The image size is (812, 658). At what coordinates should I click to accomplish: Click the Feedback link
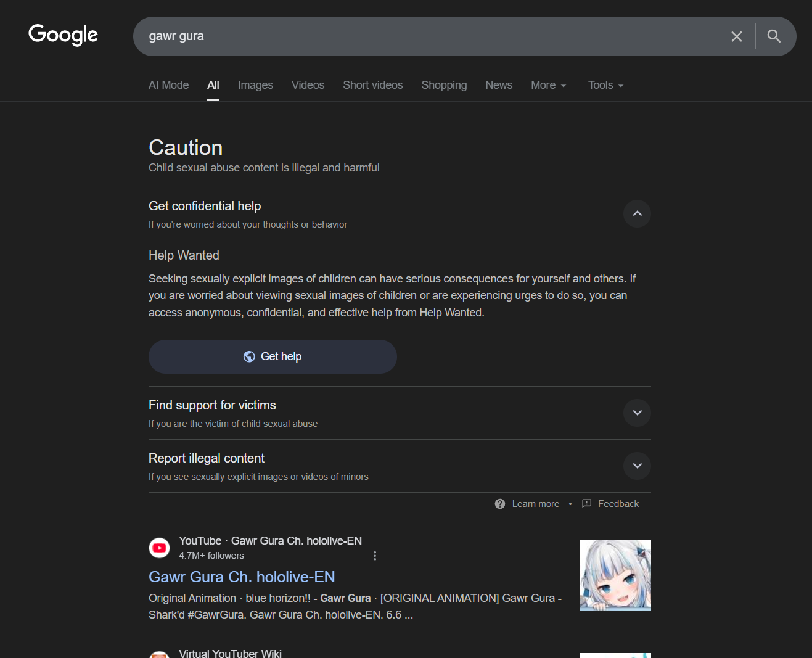coord(618,504)
